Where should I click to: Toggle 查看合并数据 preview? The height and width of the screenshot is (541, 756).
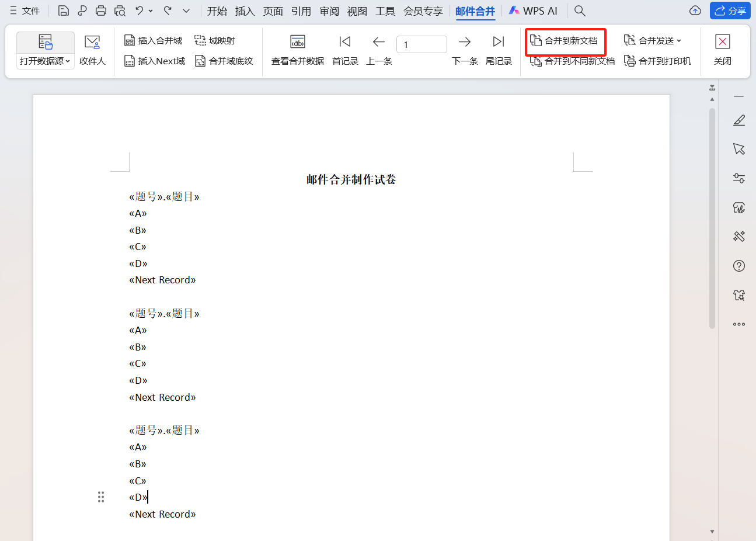coord(297,49)
